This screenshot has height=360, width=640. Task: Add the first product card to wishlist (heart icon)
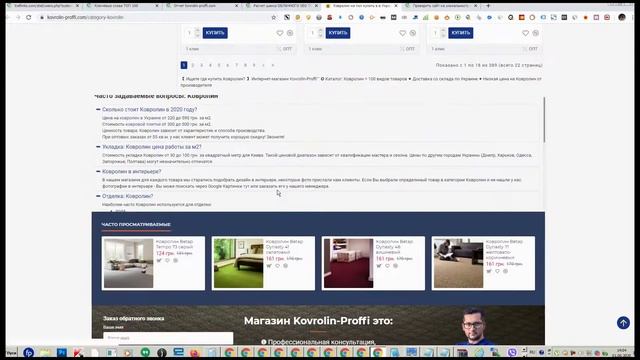click(280, 33)
